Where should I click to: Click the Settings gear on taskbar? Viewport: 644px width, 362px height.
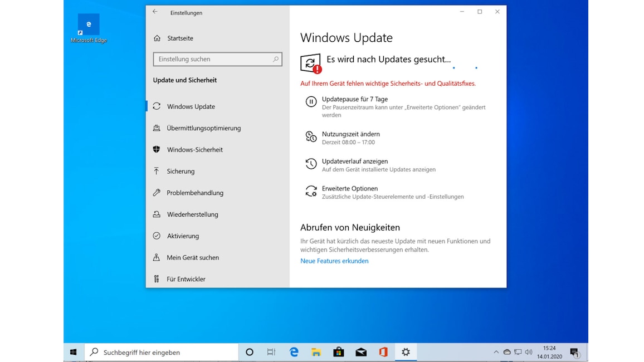pos(406,352)
